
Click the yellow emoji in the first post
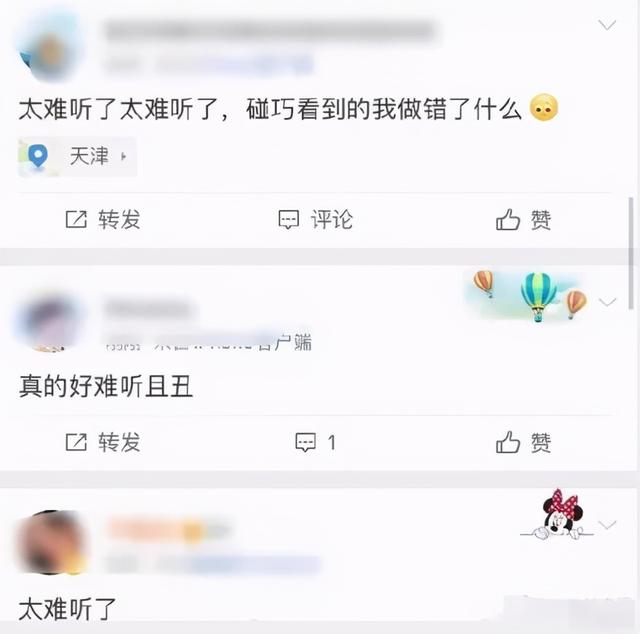(x=544, y=107)
